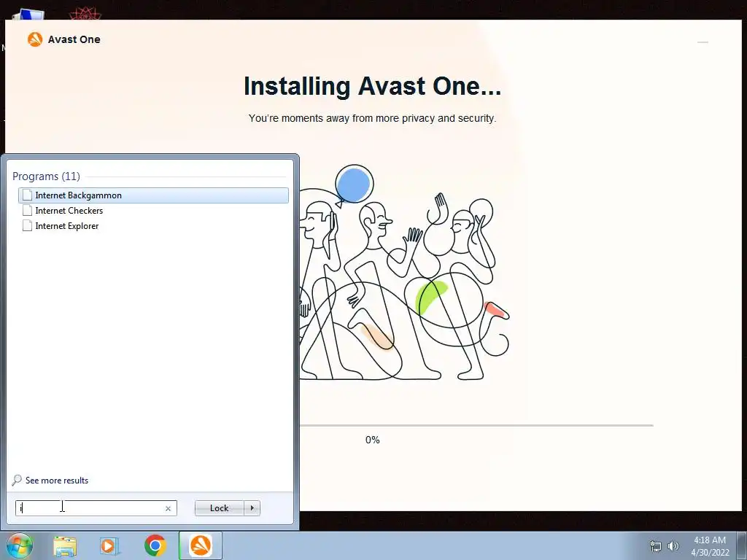Click the Lock button
The height and width of the screenshot is (560, 747).
219,508
